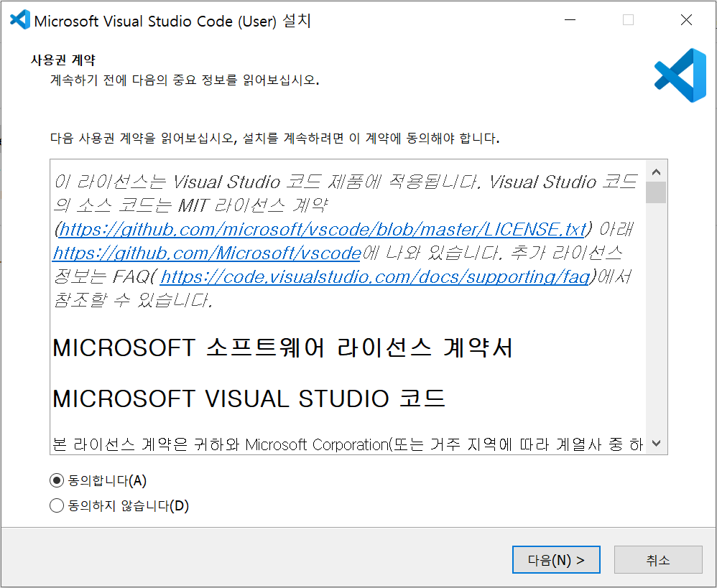
Task: Click the license line starting 본 라이선스 계약은
Action: pyautogui.click(x=348, y=444)
